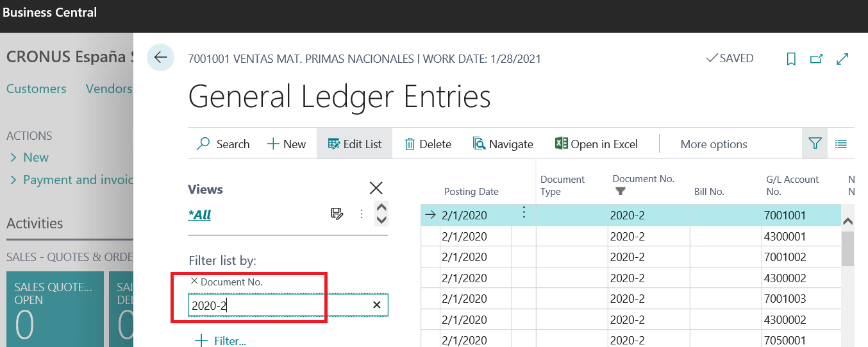Screen dimensions: 868x347
Task: Select G/L account cell 7001003
Action: click(801, 299)
